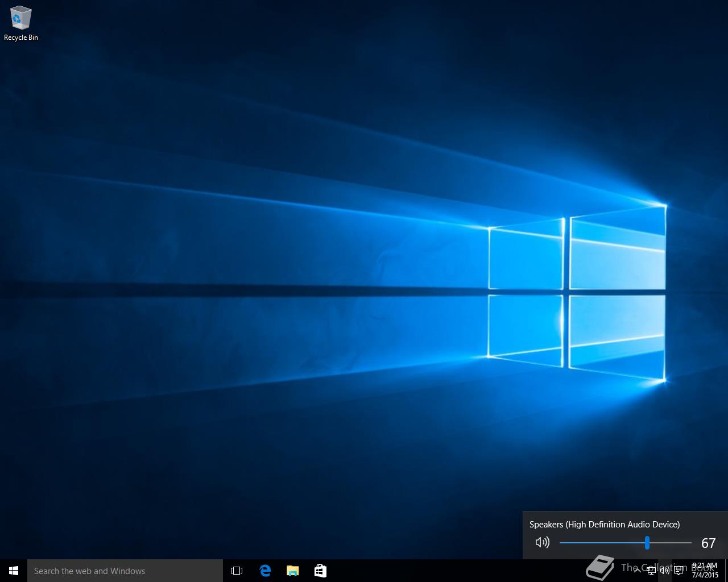Click the Show desktop strip beside the clock

[726, 571]
